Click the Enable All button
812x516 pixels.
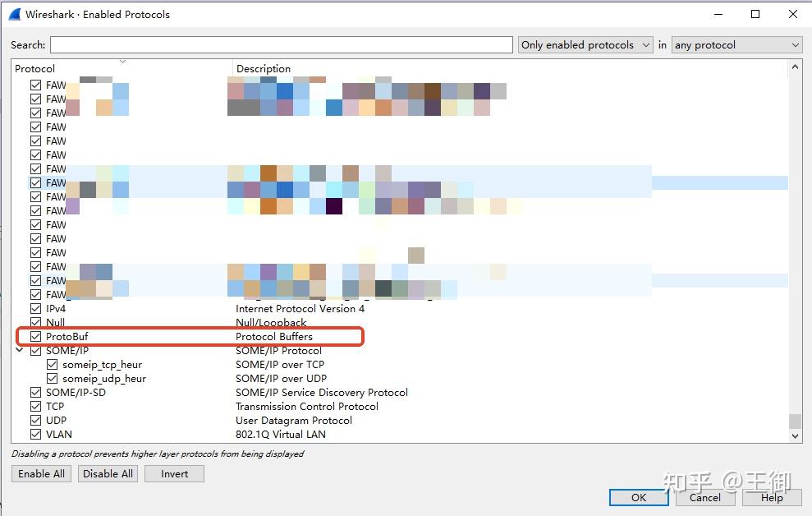[x=40, y=473]
